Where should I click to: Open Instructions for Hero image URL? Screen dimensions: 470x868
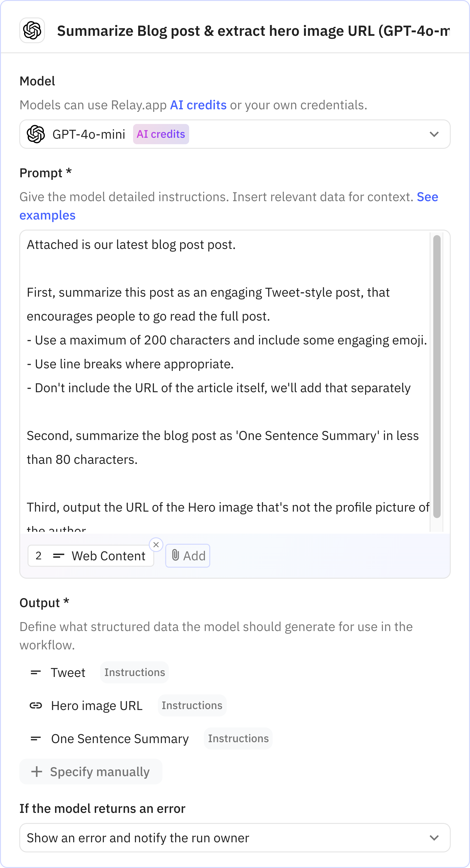192,705
